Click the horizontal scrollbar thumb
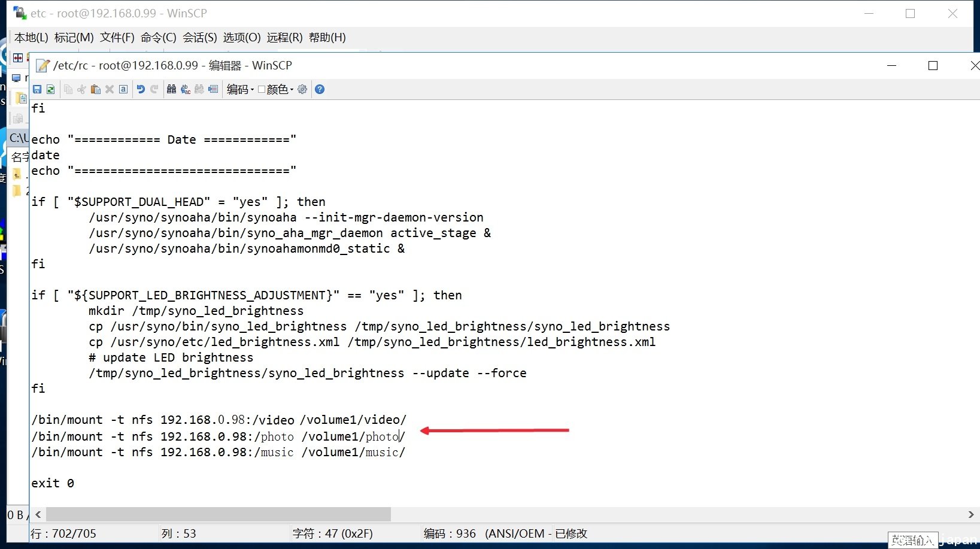Viewport: 980px width, 549px height. click(219, 514)
